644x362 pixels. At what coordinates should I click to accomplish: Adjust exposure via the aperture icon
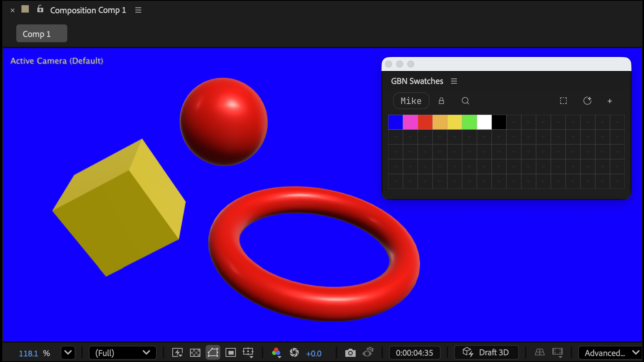(x=294, y=352)
